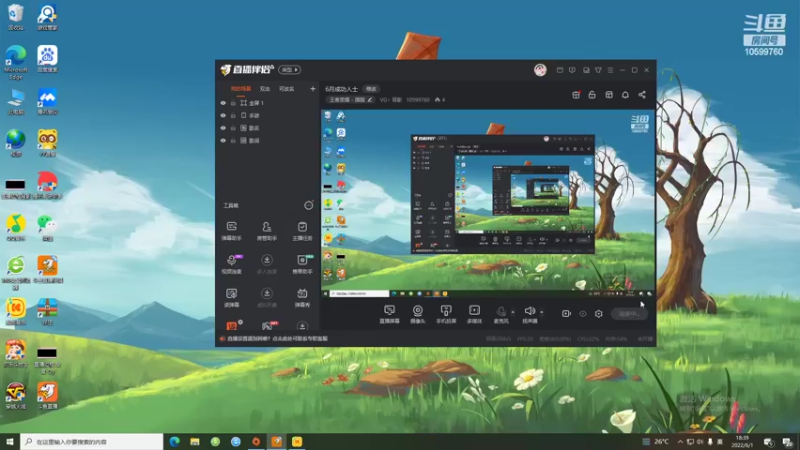Click the customer service link in status bar
This screenshot has height=450, width=800.
coord(278,339)
